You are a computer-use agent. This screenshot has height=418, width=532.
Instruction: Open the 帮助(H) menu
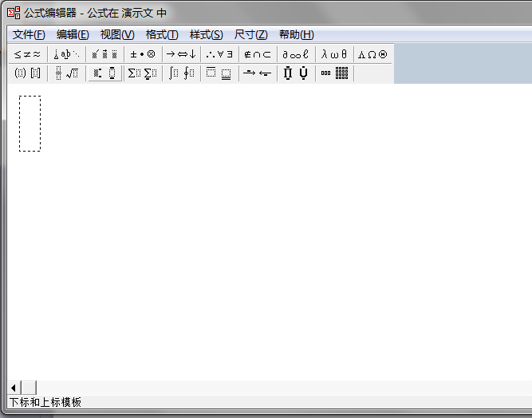pyautogui.click(x=296, y=34)
